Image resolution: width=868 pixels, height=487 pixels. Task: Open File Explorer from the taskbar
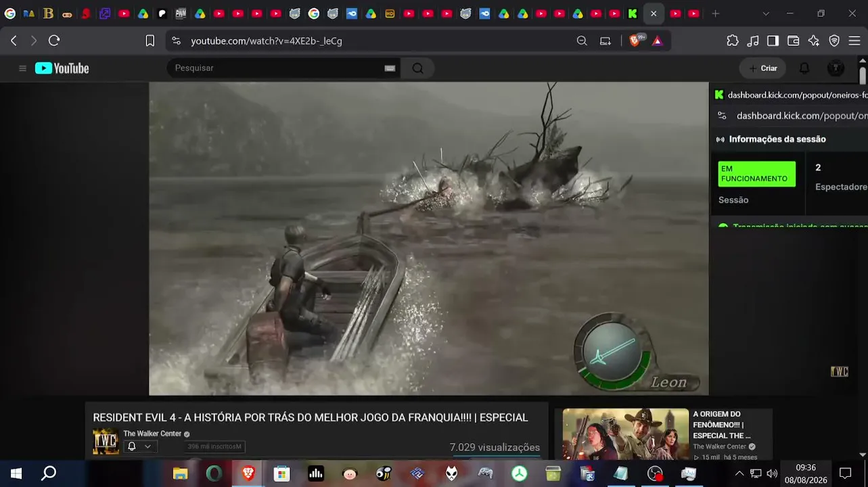[180, 473]
